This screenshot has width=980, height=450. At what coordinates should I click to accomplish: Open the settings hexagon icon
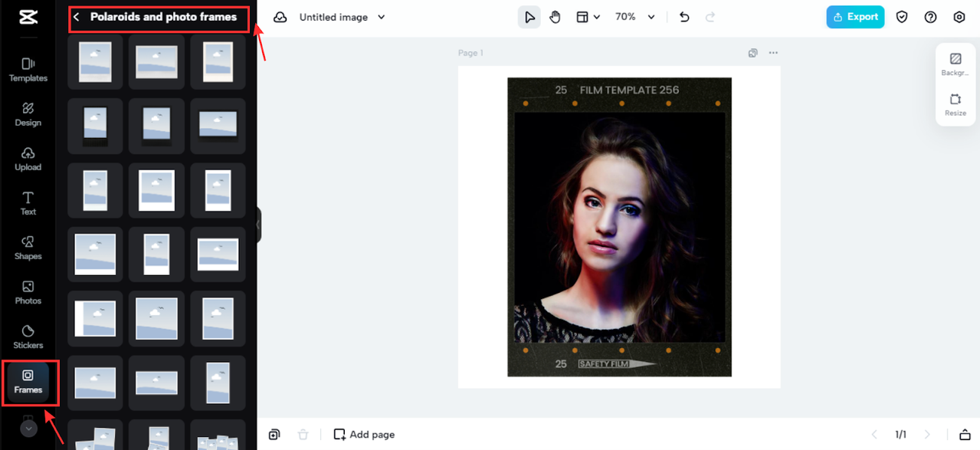959,17
